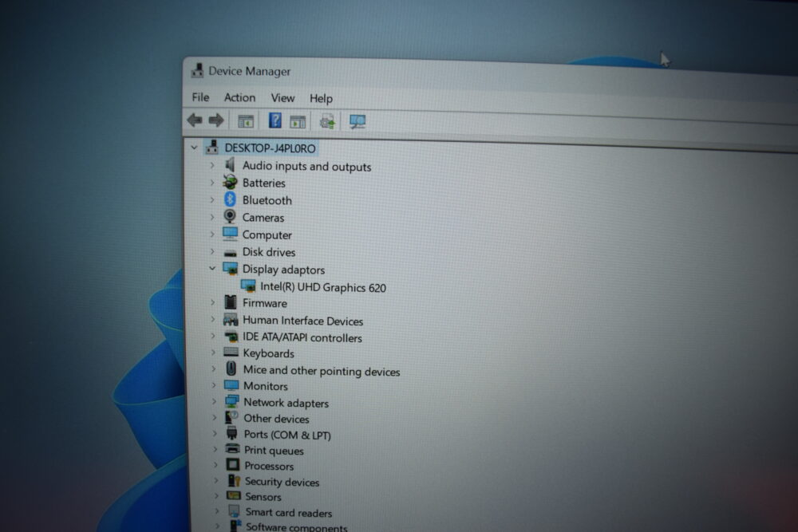The width and height of the screenshot is (798, 532).
Task: Click the Batteries icon
Action: click(230, 182)
